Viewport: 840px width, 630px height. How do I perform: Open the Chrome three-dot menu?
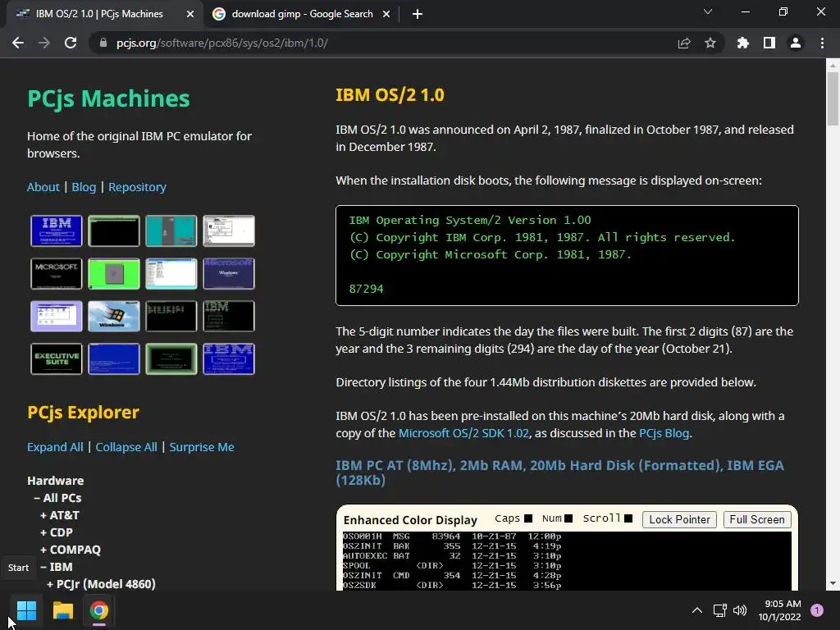pyautogui.click(x=822, y=43)
